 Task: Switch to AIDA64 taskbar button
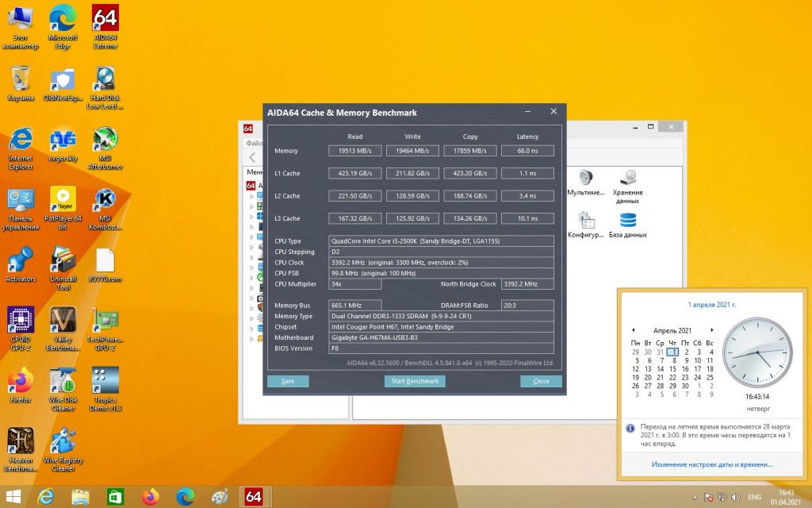pos(253,497)
